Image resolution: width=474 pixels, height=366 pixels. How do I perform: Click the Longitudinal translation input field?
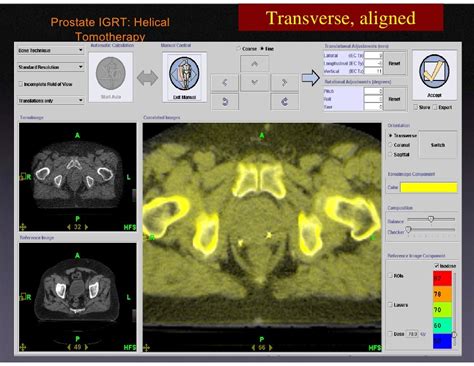373,63
